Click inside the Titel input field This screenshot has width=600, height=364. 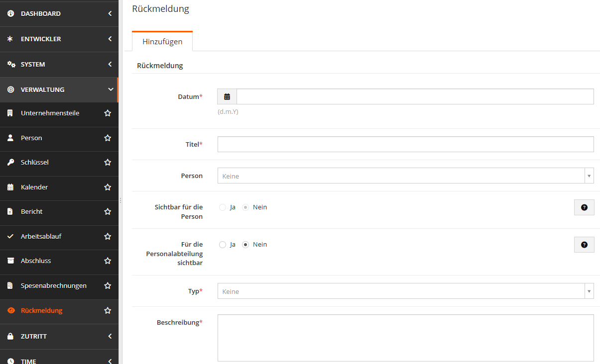pos(405,144)
